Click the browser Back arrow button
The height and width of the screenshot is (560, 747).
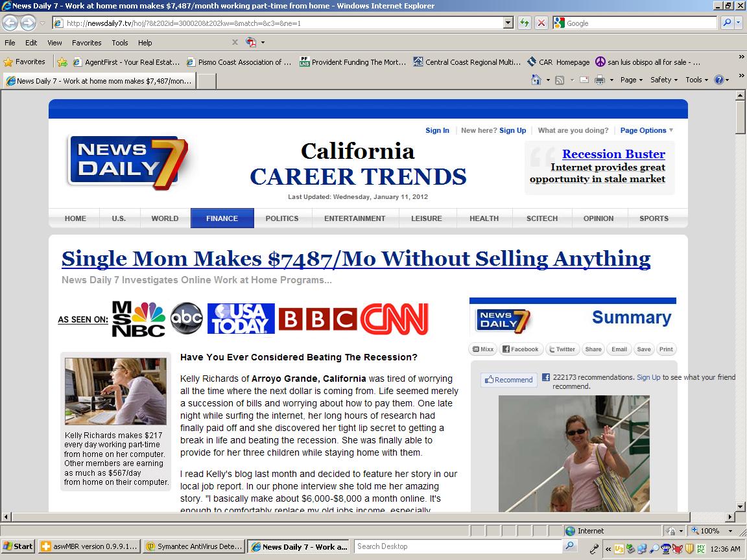click(10, 23)
